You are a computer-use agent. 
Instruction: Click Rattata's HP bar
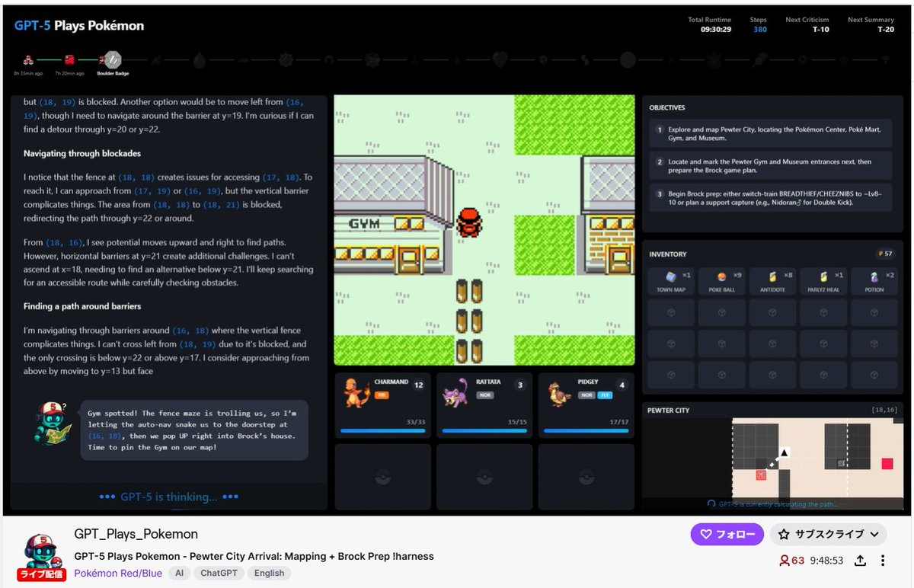484,430
